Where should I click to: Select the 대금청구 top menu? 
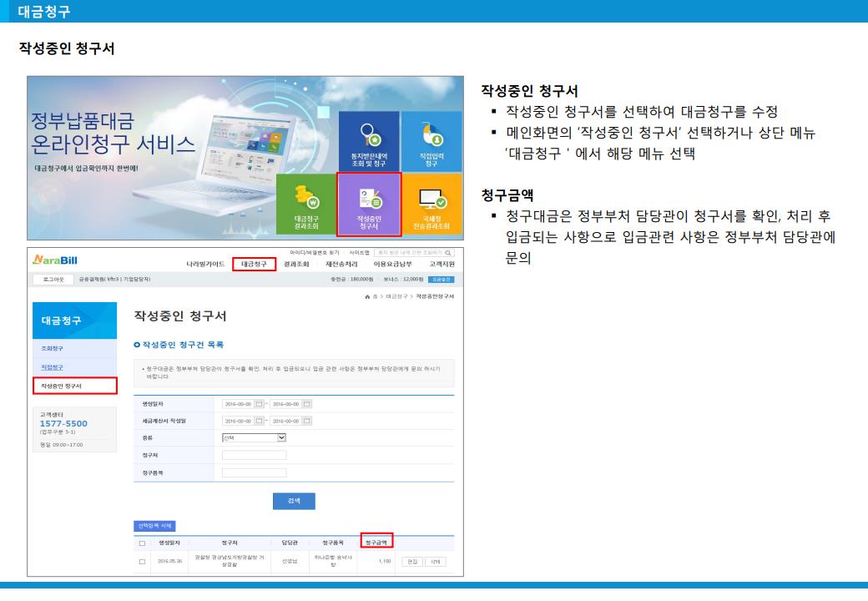[254, 265]
